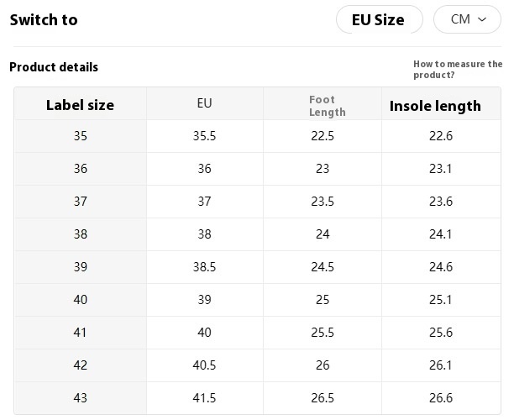Click the chevron arrow beside CM
This screenshot has height=420, width=514.
click(482, 19)
